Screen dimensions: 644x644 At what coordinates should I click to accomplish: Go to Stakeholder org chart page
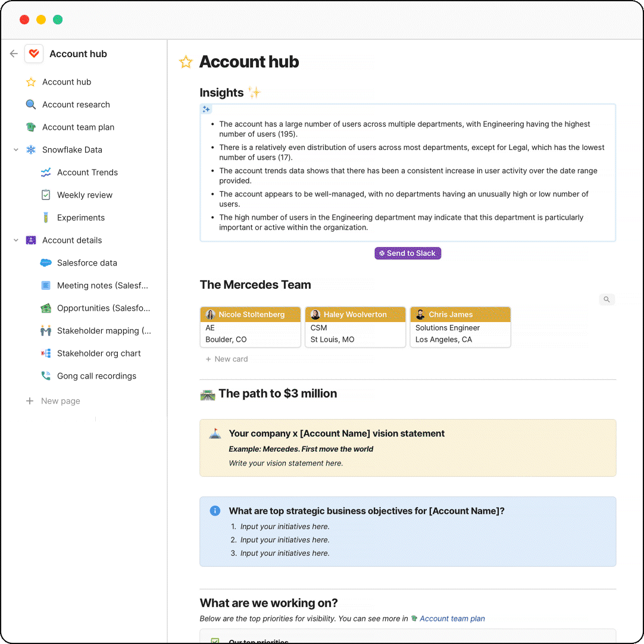point(99,354)
